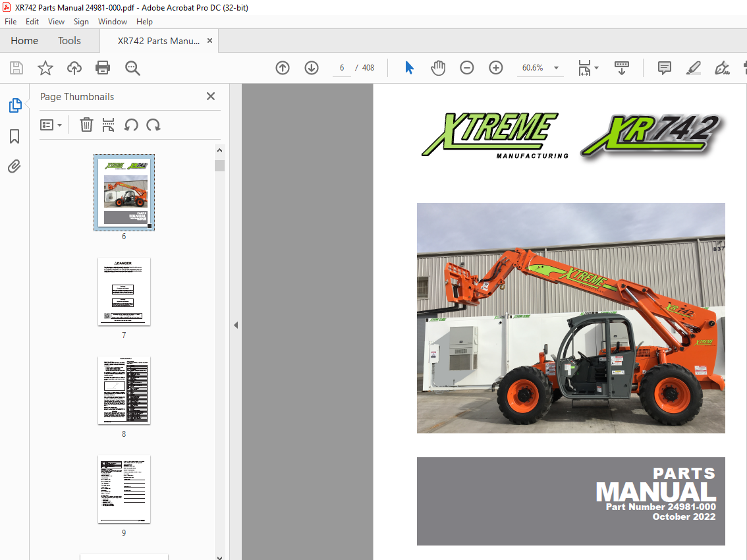
Task: Select page 7 thumbnail
Action: pos(124,292)
